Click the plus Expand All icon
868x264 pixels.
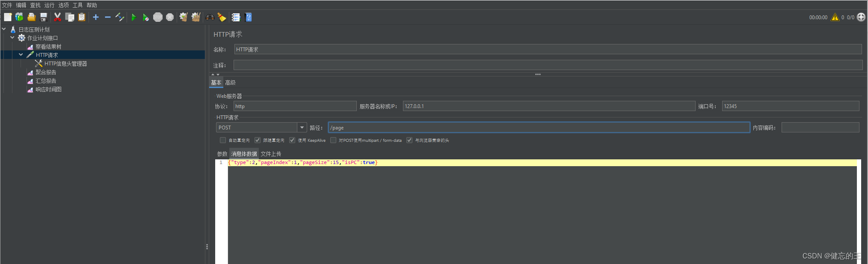(x=96, y=17)
